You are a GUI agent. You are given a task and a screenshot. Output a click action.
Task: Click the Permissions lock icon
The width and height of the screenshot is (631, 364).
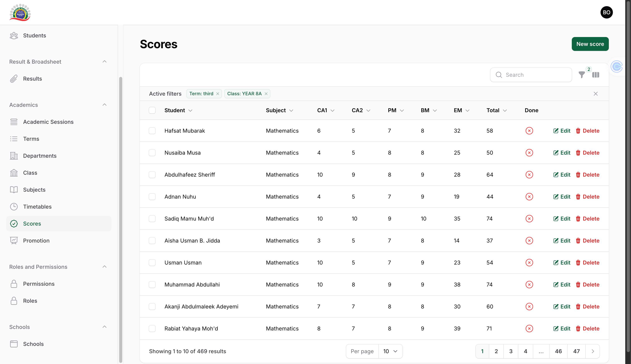(14, 284)
